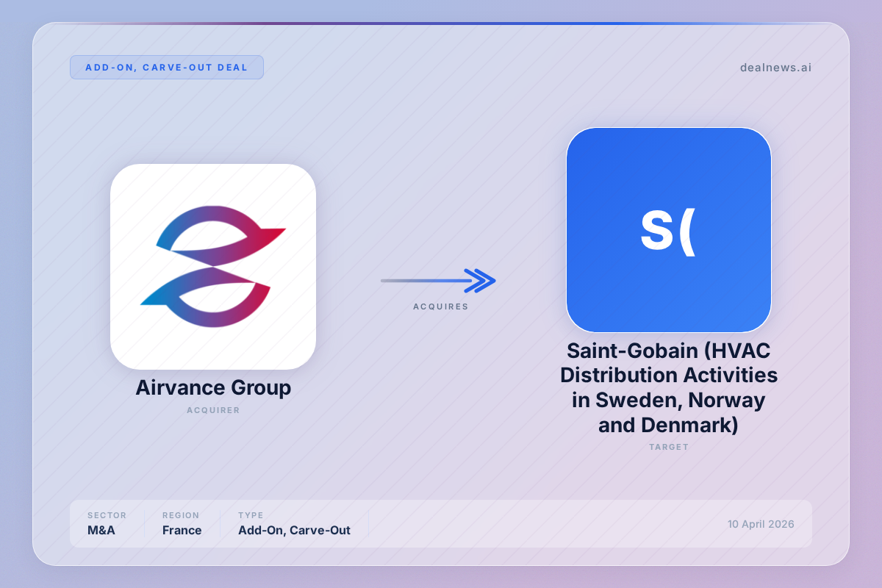
Task: Select the M&A sector value
Action: click(x=101, y=530)
